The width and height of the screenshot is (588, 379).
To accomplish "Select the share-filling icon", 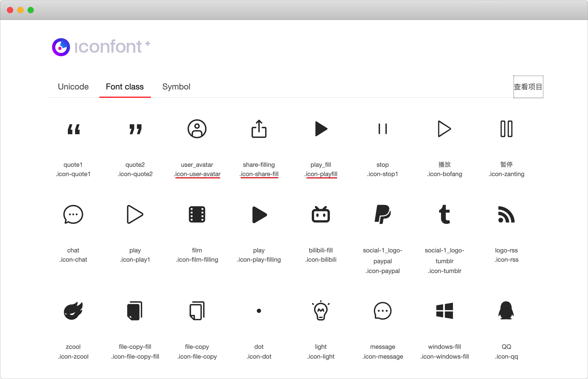I will [x=259, y=129].
